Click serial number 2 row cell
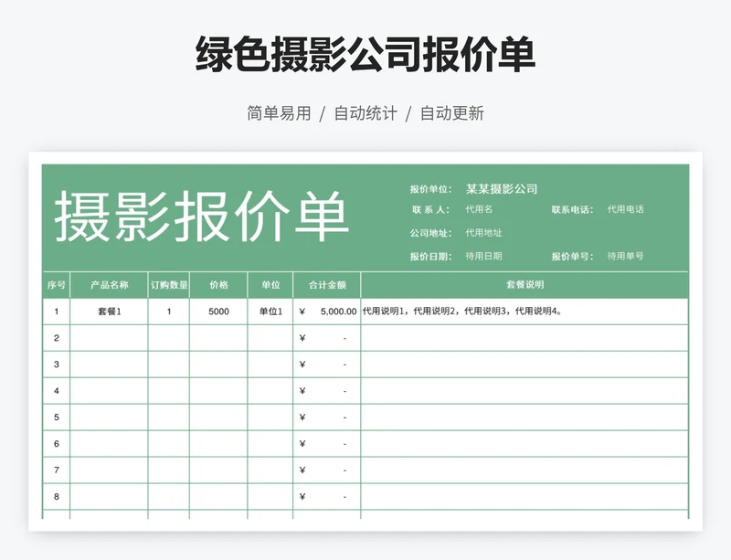Screen dimensions: 731x560 57,338
